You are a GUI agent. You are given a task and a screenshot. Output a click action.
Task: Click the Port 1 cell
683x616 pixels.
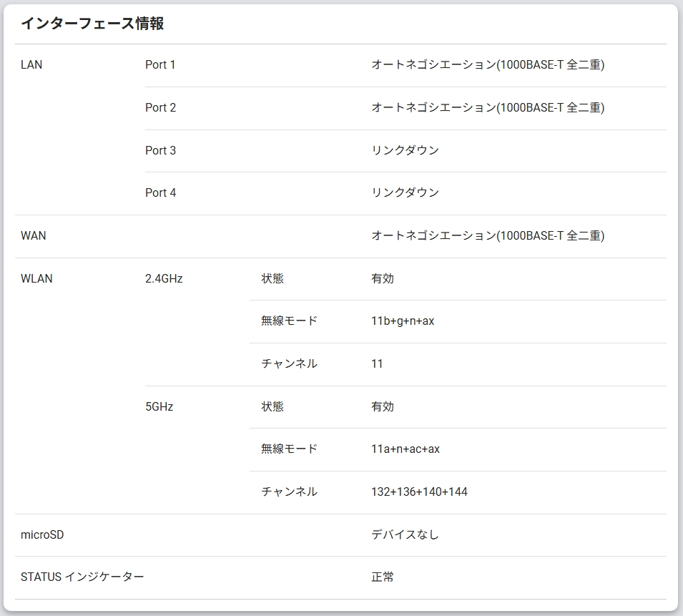(x=160, y=65)
